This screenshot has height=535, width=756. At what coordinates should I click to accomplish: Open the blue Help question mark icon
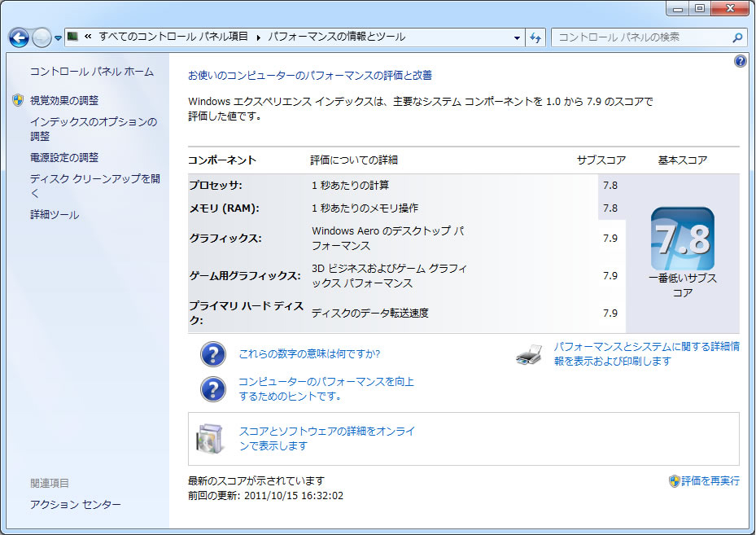pos(740,62)
